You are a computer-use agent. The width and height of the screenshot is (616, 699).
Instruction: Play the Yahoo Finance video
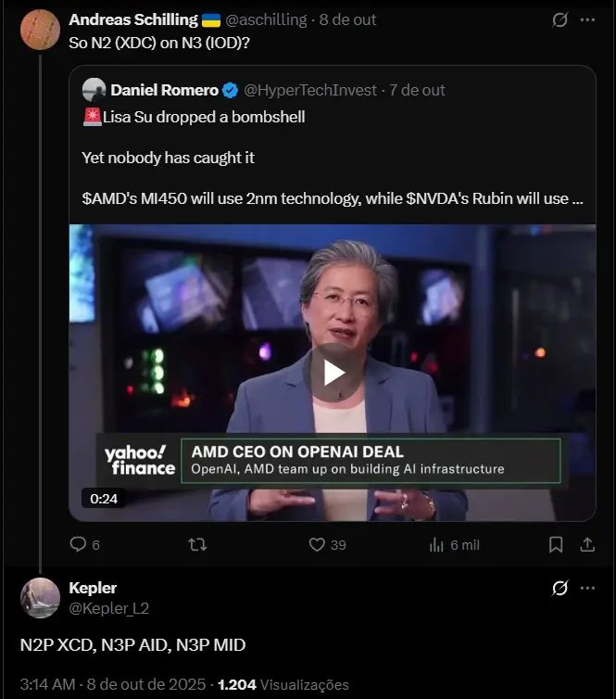(x=333, y=372)
